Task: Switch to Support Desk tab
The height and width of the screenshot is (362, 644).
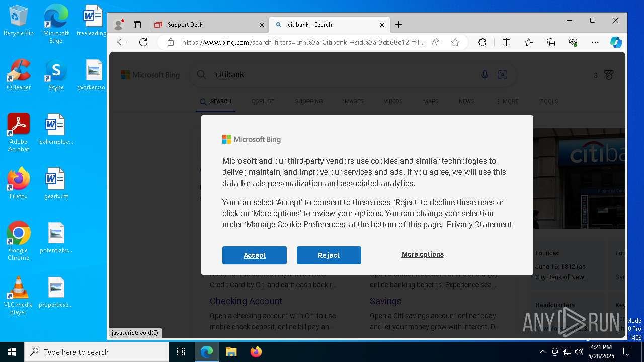Action: [208, 24]
